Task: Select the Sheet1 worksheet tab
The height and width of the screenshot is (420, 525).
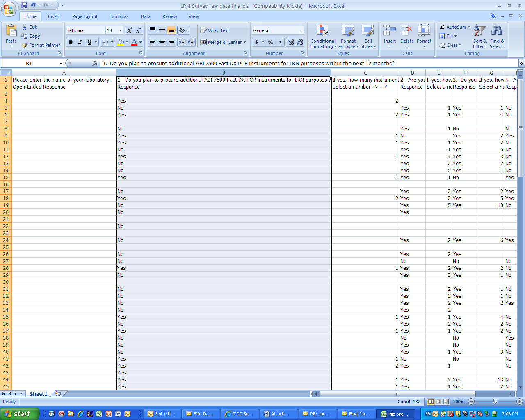Action: (x=38, y=394)
